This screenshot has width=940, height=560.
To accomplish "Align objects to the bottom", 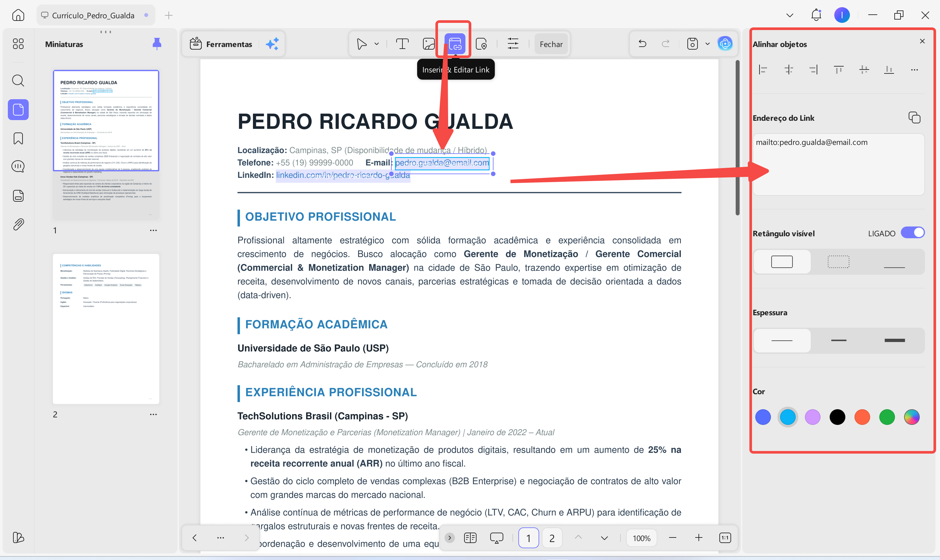I will click(889, 70).
